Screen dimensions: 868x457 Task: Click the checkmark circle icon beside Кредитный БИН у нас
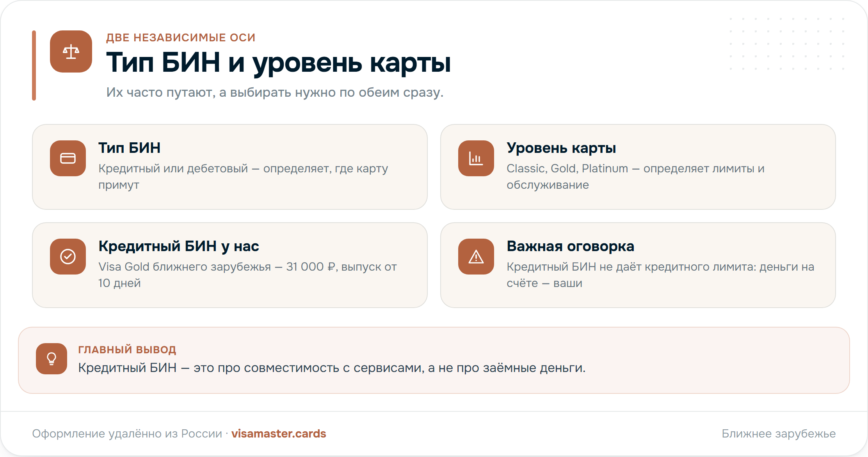(68, 257)
